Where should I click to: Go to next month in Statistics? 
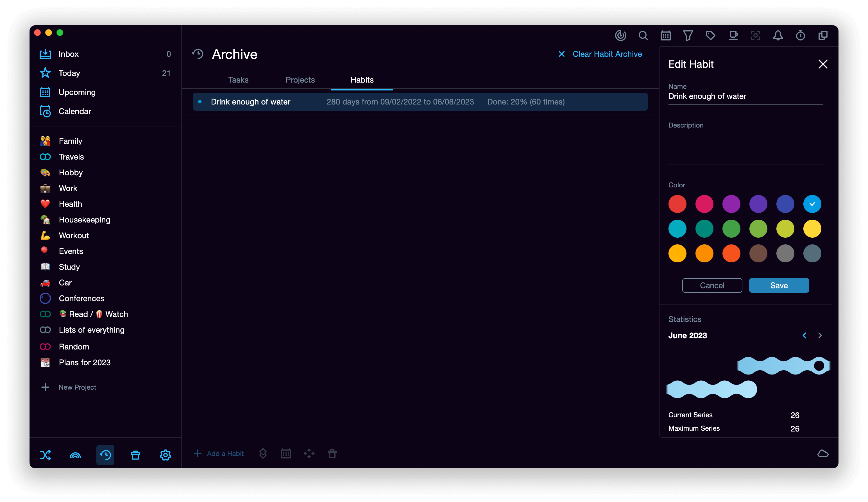pos(820,335)
